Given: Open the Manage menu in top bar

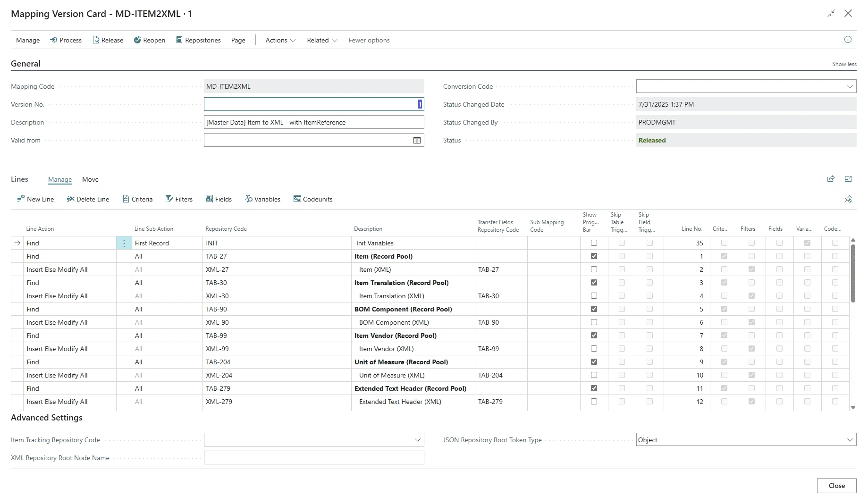Looking at the screenshot, I should pyautogui.click(x=28, y=40).
